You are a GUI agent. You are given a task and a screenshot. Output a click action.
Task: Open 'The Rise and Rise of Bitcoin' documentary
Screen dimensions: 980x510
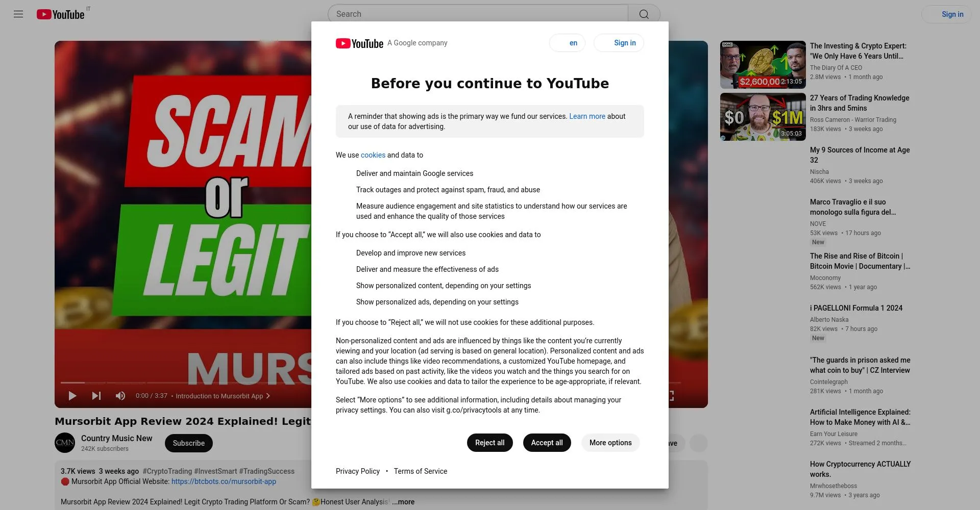click(x=860, y=261)
